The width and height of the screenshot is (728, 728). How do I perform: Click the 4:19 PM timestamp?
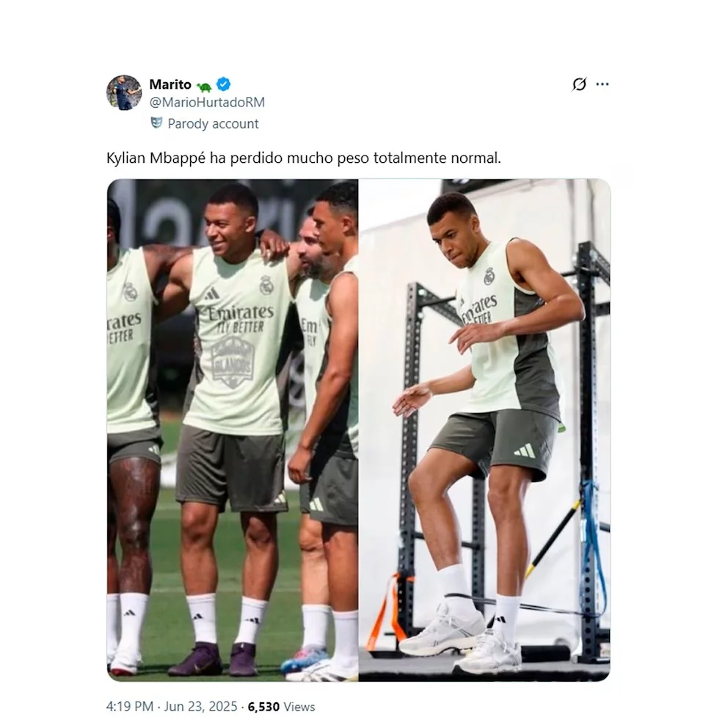pyautogui.click(x=130, y=707)
